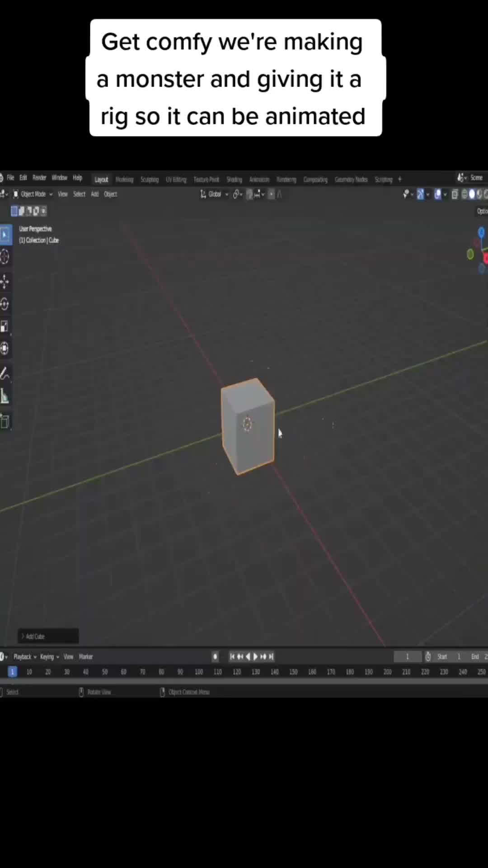Image resolution: width=488 pixels, height=868 pixels.
Task: Open the Playback dropdown in the timeline
Action: pos(25,656)
